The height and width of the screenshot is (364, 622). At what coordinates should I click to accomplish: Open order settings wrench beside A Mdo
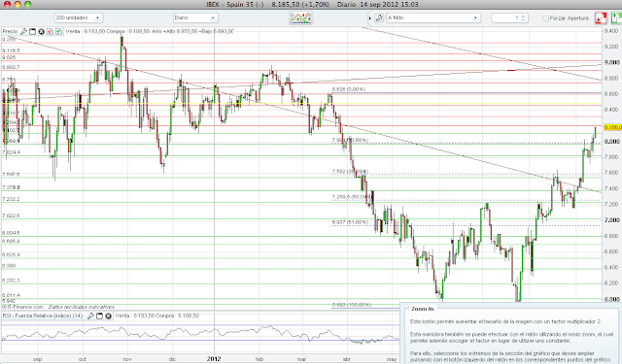tap(379, 17)
